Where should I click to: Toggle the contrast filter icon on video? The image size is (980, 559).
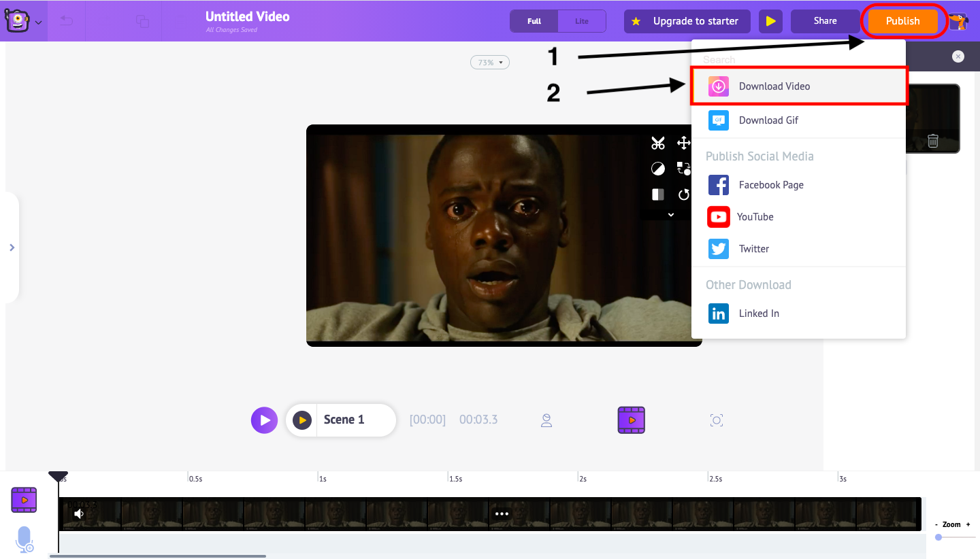click(657, 169)
